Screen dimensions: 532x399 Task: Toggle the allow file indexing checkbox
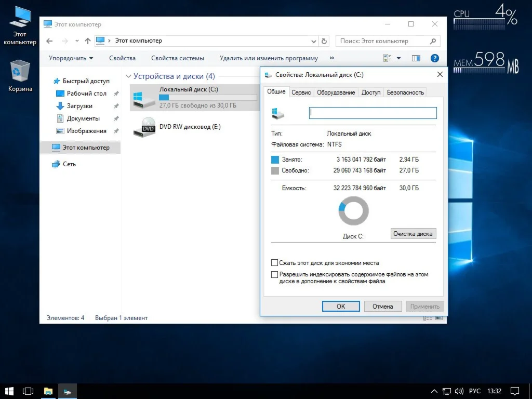coord(275,274)
